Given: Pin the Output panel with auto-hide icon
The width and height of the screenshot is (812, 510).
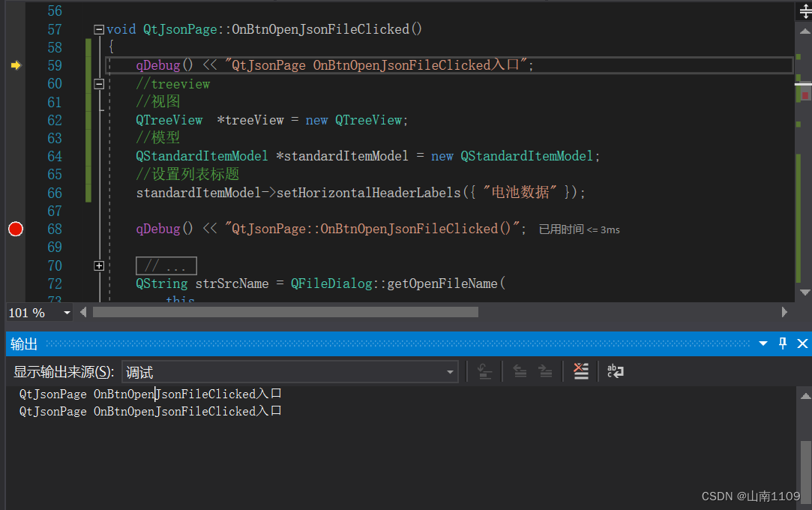Looking at the screenshot, I should [783, 343].
